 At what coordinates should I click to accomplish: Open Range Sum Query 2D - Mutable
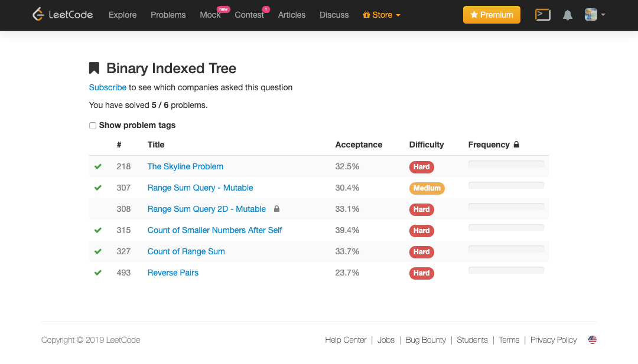point(206,209)
